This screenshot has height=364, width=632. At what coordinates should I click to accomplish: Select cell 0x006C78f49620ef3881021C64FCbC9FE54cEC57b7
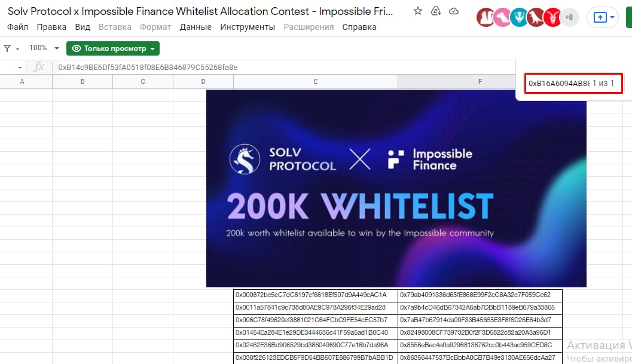pos(316,320)
